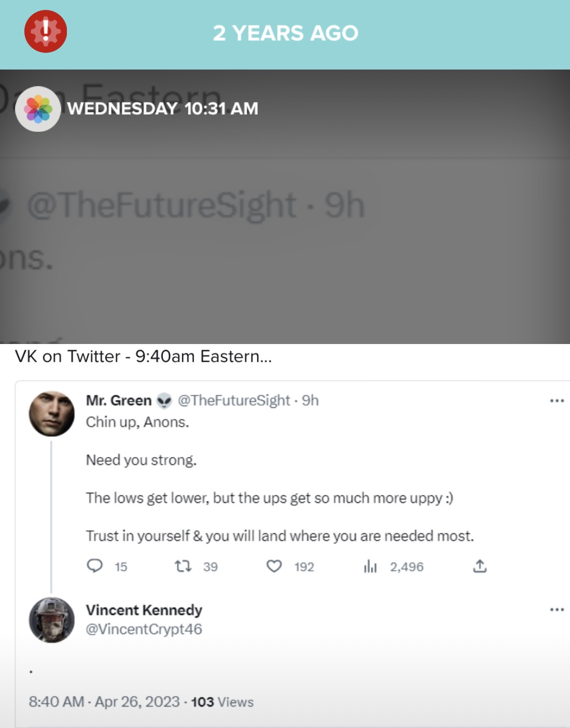Click the VK on Twitter caption text

coord(143,356)
